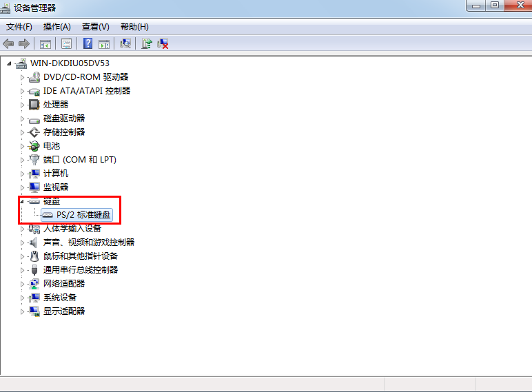Viewport: 532px width, 392px height.
Task: Open the Properties toolbar icon
Action: 66,43
